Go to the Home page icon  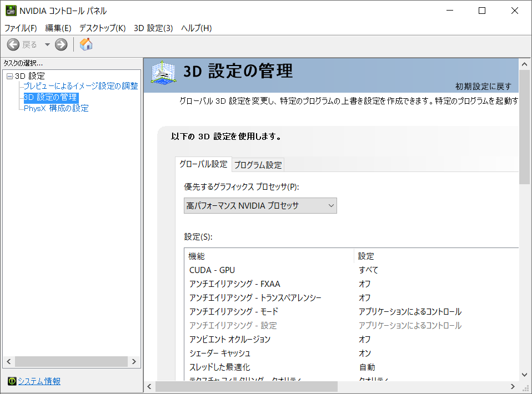[x=86, y=44]
